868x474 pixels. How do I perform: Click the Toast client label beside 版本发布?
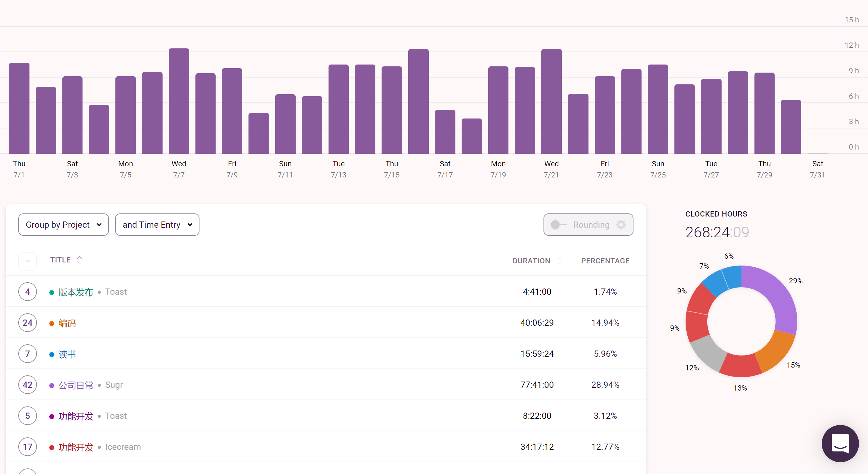116,292
